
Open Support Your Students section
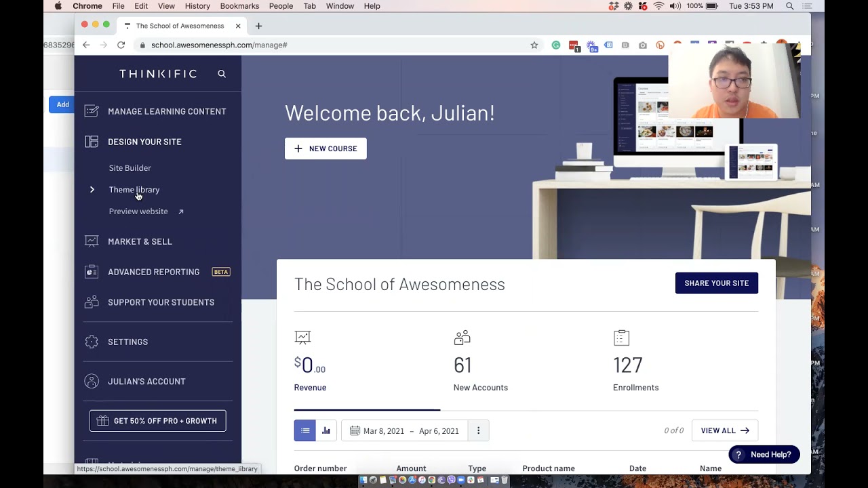click(x=161, y=302)
